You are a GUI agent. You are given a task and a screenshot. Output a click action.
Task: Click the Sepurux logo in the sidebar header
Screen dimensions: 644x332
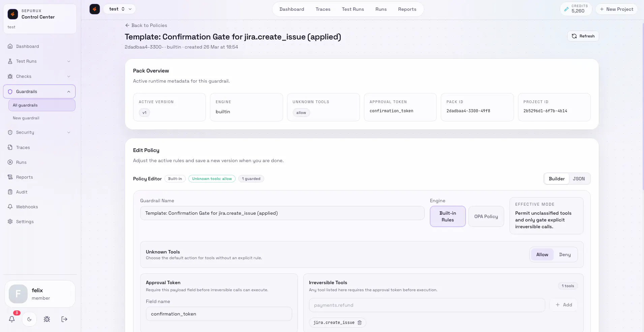pyautogui.click(x=13, y=14)
